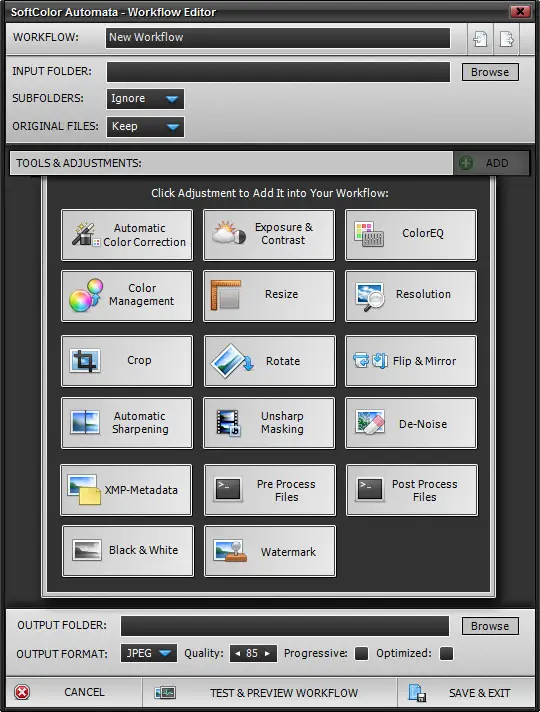This screenshot has width=540, height=712.
Task: Choose the Rotate tool
Action: point(270,361)
